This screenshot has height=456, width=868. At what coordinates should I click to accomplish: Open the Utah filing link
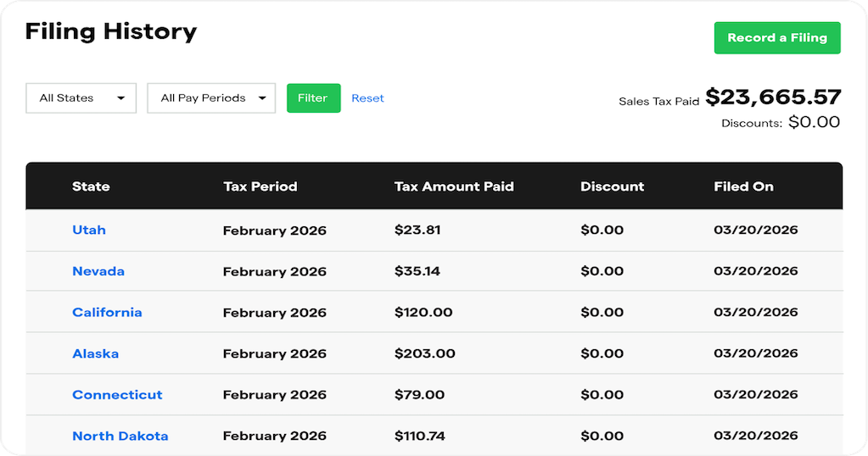[89, 230]
